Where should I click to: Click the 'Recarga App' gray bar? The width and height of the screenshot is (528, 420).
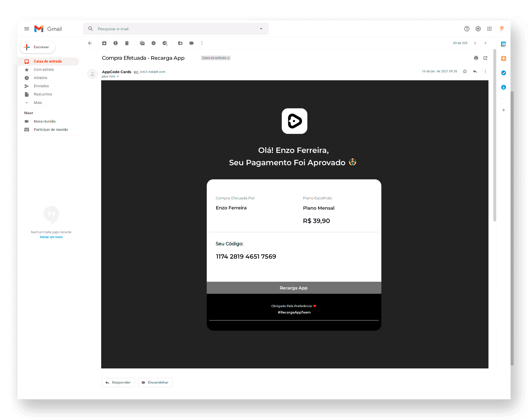[x=294, y=288]
